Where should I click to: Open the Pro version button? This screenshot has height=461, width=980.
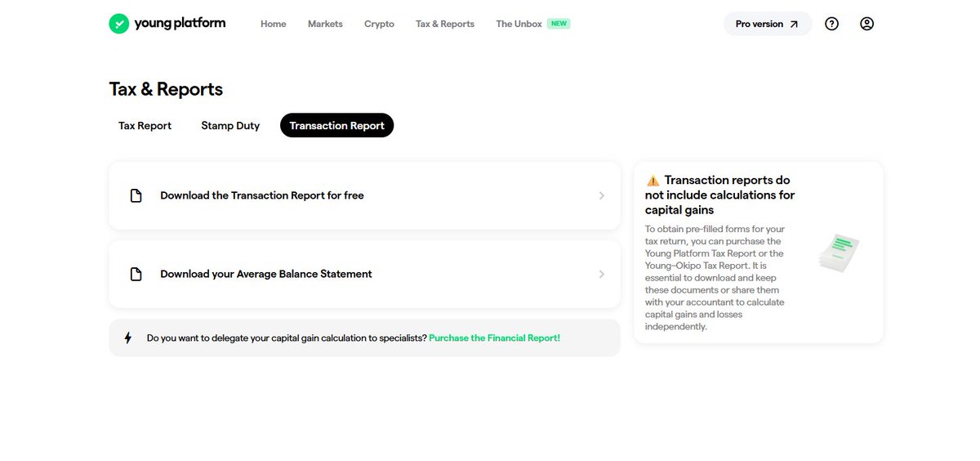768,24
